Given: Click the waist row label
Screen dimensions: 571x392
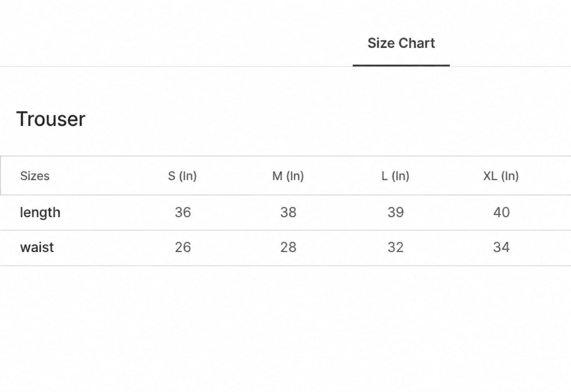Looking at the screenshot, I should (x=37, y=247).
